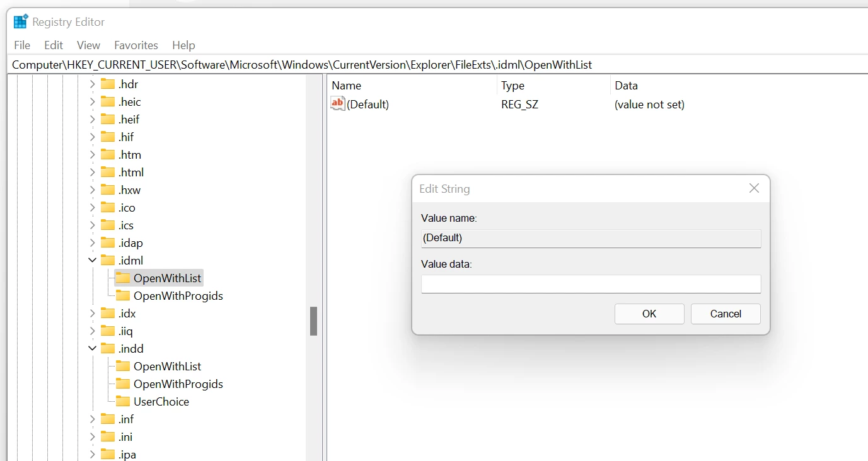Open the File menu
Image resolution: width=868 pixels, height=461 pixels.
[x=22, y=45]
